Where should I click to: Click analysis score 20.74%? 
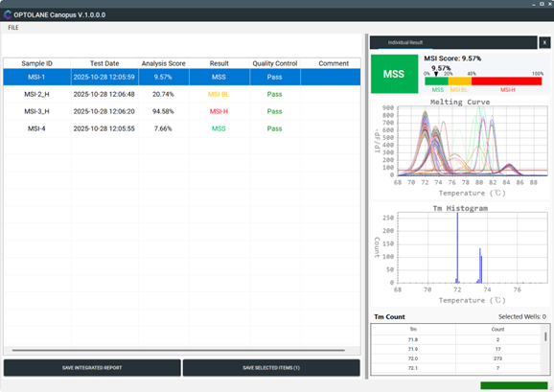(x=163, y=94)
